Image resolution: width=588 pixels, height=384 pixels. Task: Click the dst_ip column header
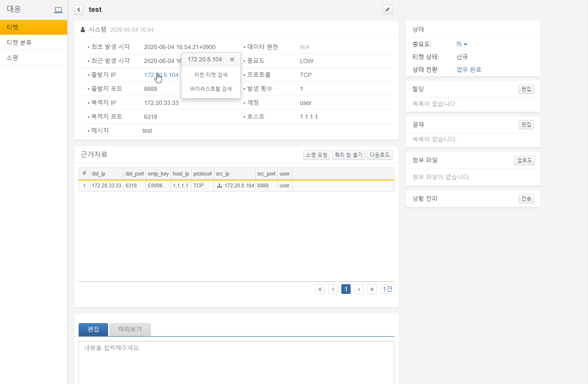tap(106, 174)
